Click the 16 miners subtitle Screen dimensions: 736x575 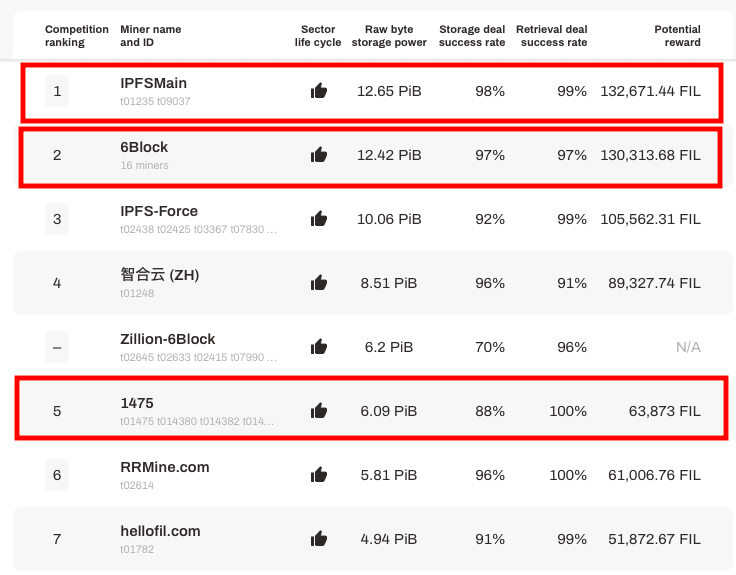(x=144, y=165)
